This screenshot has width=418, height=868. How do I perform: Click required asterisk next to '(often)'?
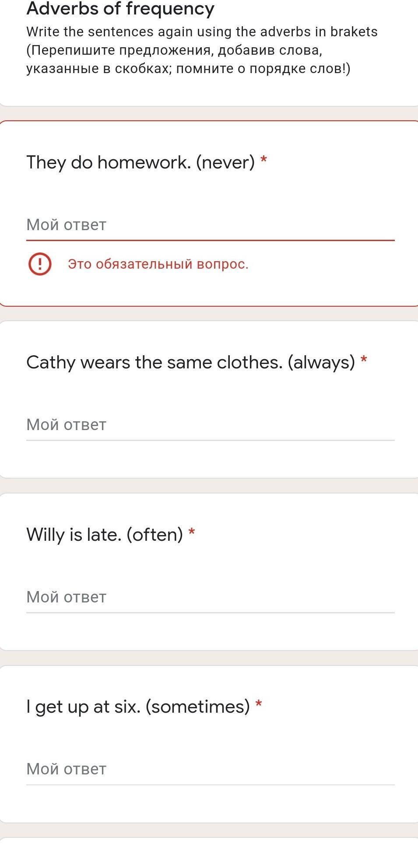coord(192,532)
